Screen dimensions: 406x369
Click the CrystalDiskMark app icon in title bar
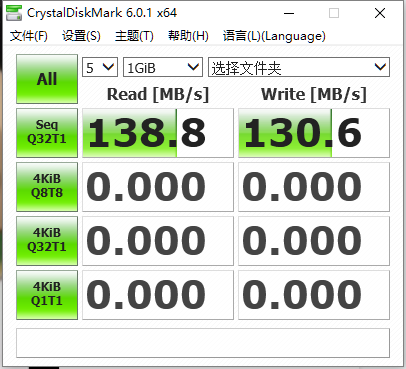point(14,13)
